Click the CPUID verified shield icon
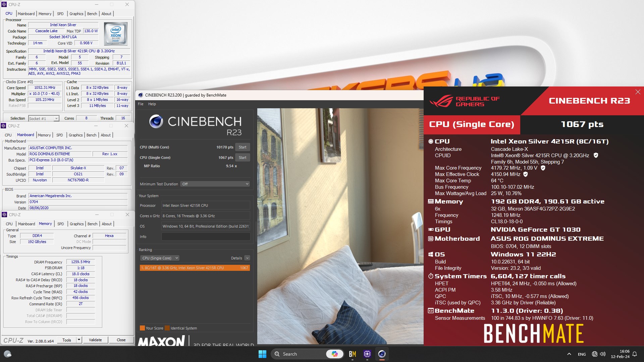644x362 pixels. [596, 155]
